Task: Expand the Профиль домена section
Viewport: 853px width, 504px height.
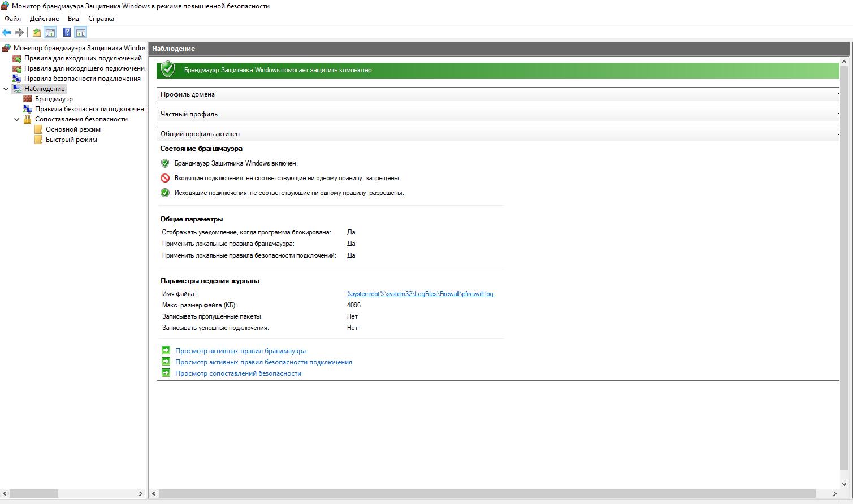Action: pyautogui.click(x=497, y=94)
